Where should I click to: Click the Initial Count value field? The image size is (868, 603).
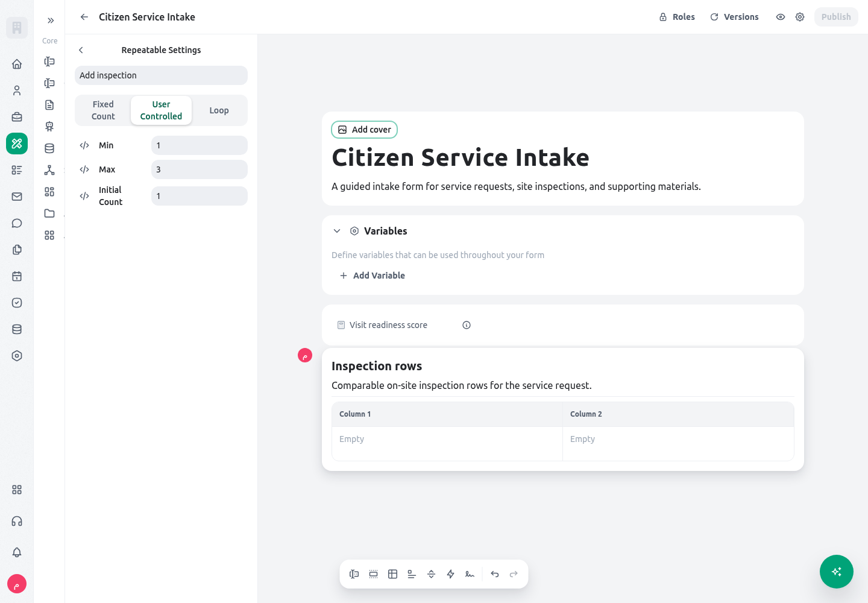point(200,196)
